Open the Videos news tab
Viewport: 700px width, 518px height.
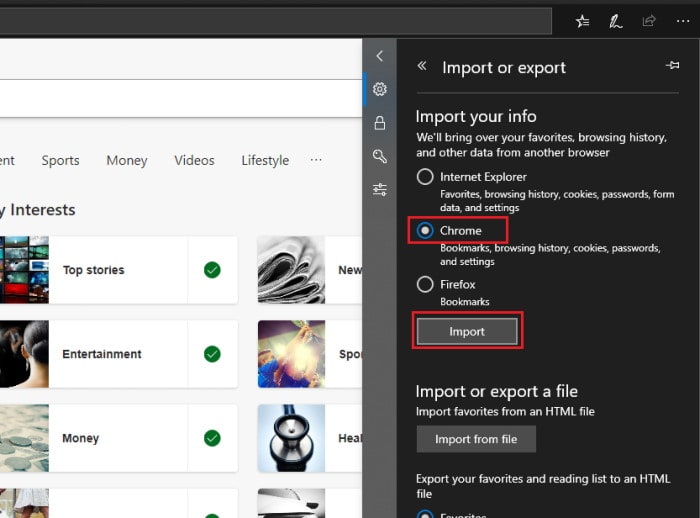194,160
